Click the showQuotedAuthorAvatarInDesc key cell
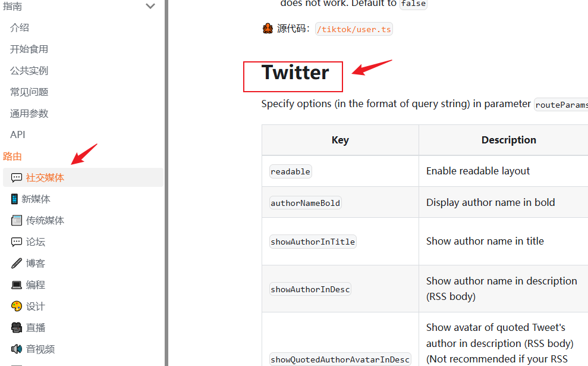This screenshot has width=588, height=366. [340, 359]
